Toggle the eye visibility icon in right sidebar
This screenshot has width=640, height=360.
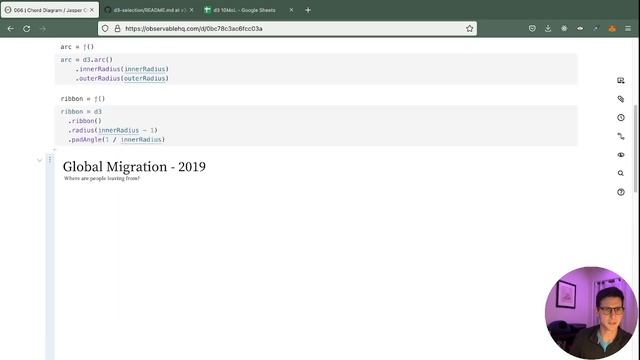coord(621,155)
